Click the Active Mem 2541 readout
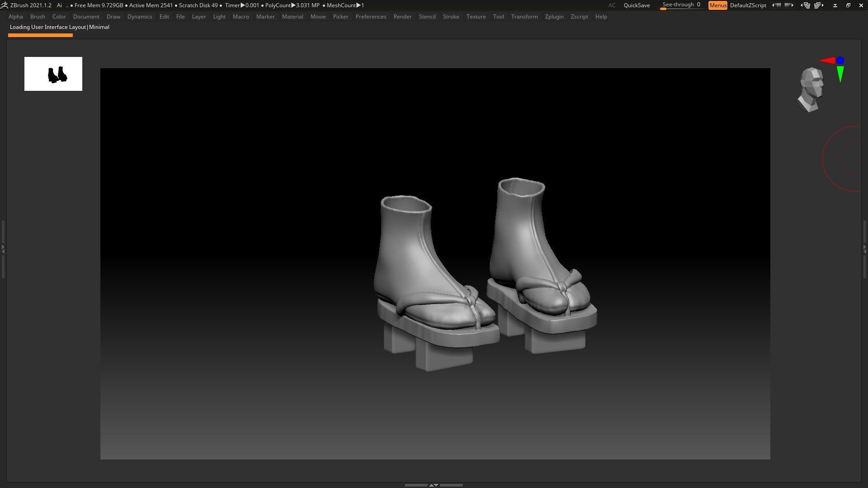 tap(151, 5)
